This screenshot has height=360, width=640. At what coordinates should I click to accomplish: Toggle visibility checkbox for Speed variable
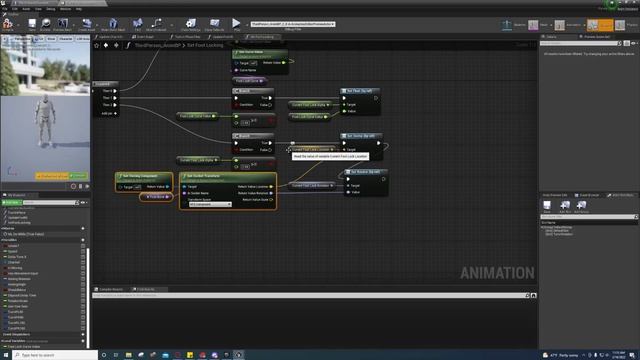(x=83, y=251)
